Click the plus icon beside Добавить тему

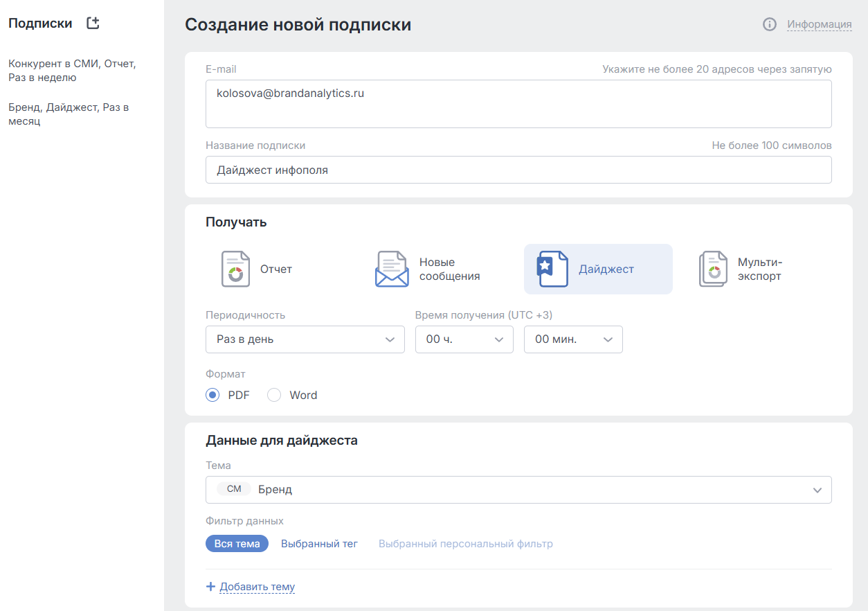click(x=211, y=587)
